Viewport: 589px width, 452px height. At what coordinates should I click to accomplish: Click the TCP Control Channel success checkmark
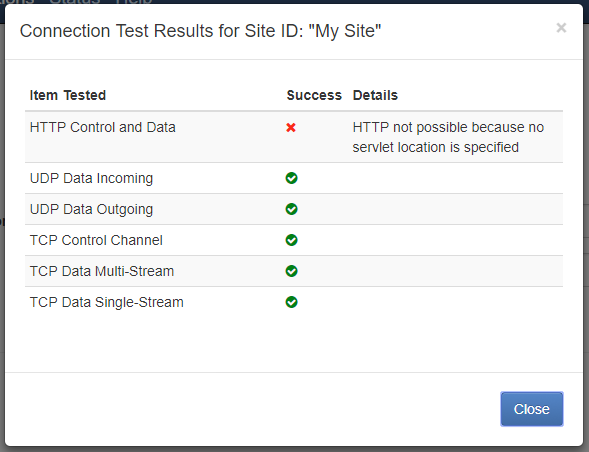[291, 240]
